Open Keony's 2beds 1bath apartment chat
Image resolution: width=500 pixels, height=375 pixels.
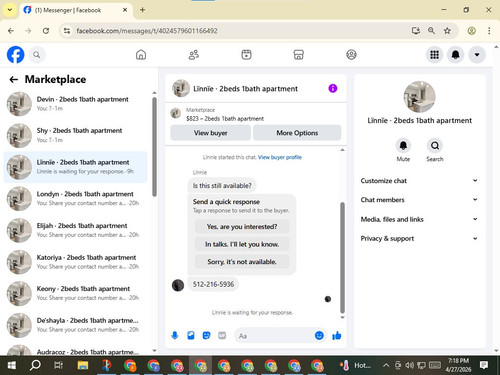(75, 293)
